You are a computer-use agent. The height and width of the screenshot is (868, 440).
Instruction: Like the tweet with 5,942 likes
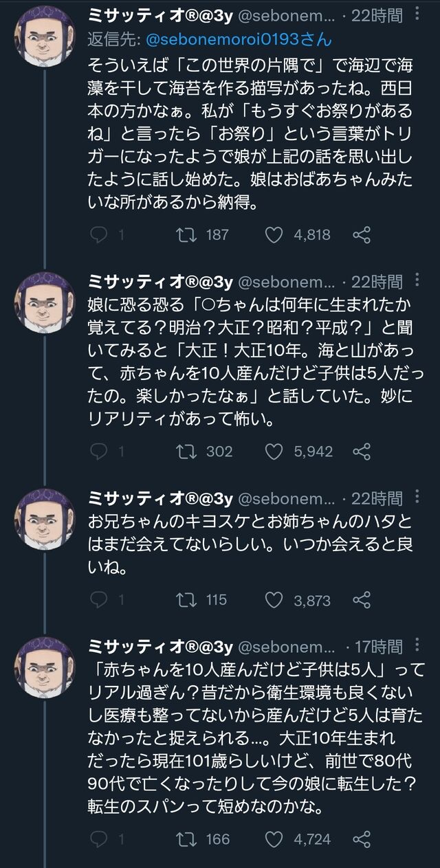point(274,452)
